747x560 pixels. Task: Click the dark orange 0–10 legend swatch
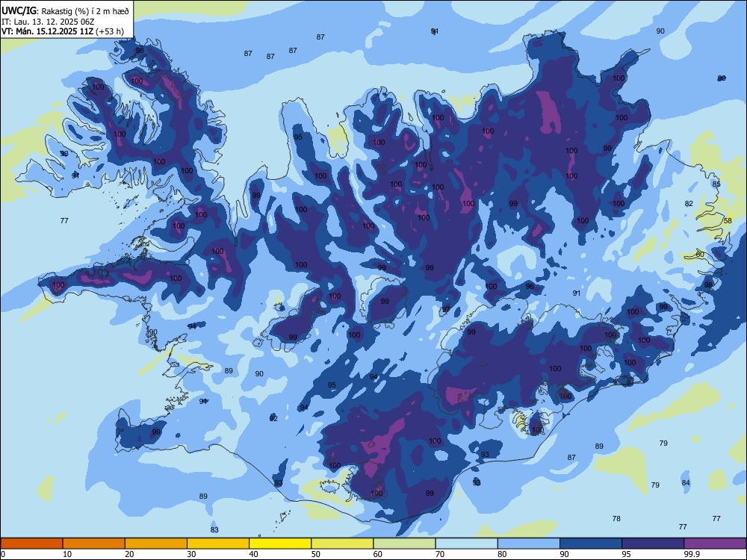31,544
